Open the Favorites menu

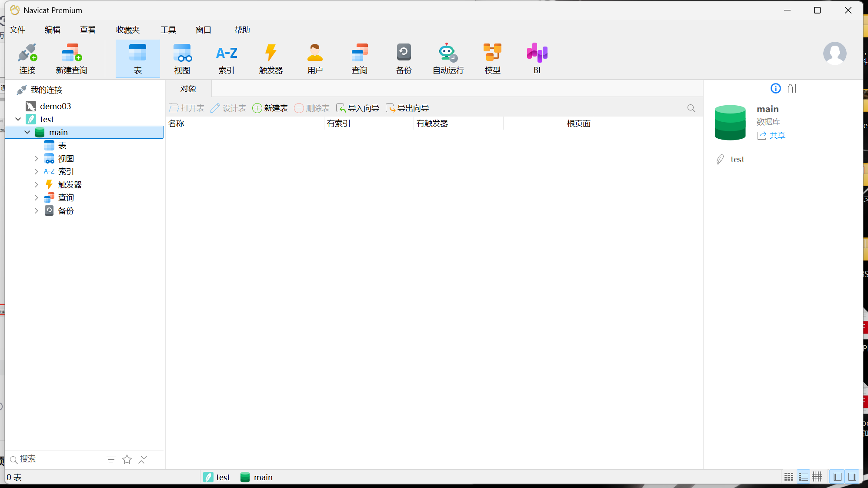point(127,30)
